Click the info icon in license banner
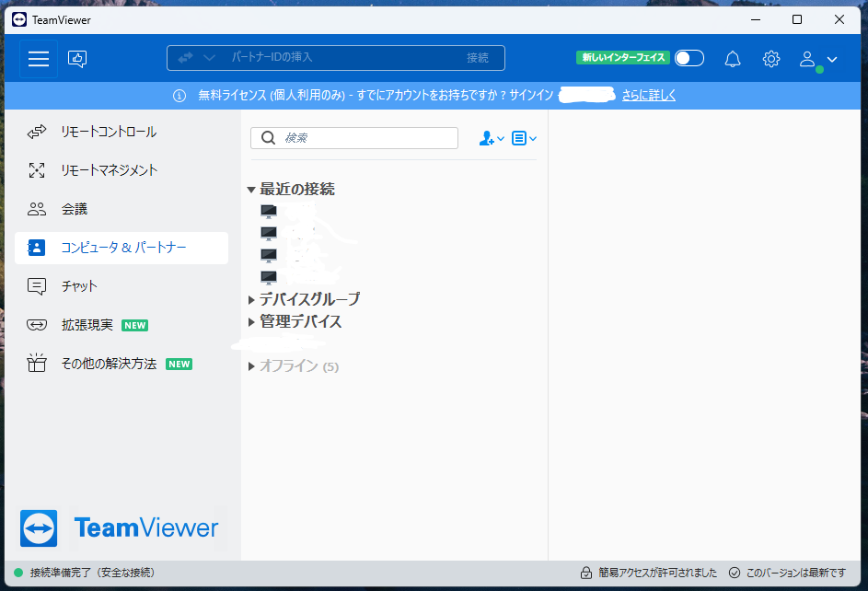 (x=179, y=95)
